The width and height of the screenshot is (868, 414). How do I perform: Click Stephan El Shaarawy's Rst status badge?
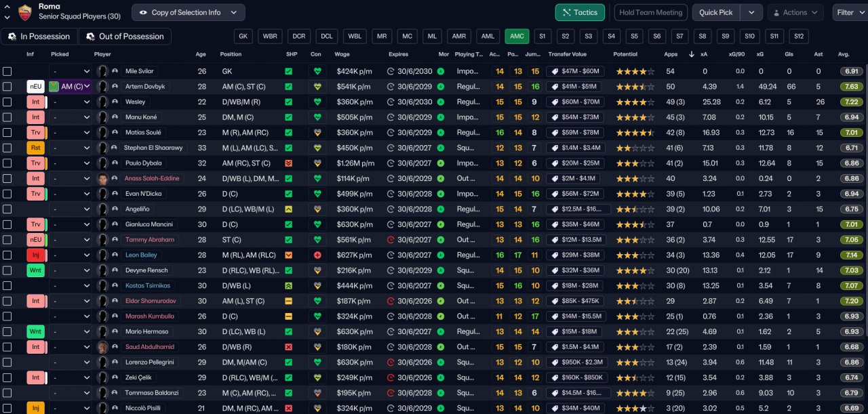[x=35, y=148]
